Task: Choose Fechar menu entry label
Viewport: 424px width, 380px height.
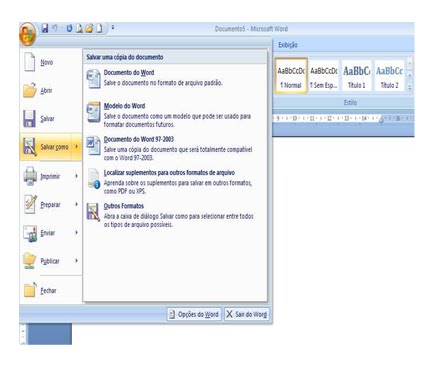Action: tap(48, 291)
